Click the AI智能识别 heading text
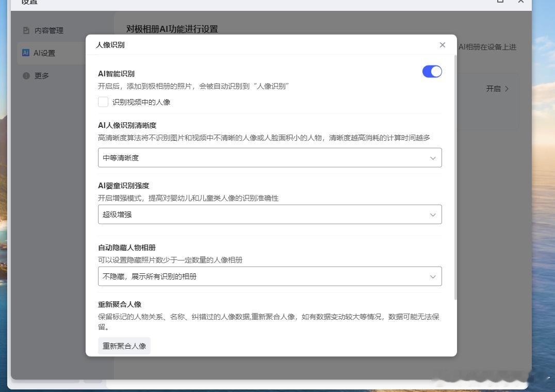Screen dimensions: 555x392 point(116,74)
